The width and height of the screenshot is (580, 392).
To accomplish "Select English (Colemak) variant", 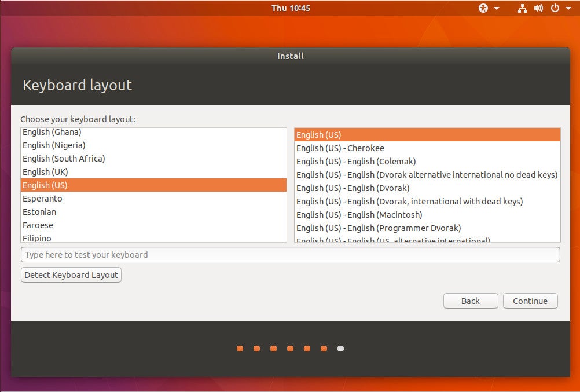I will (x=427, y=162).
